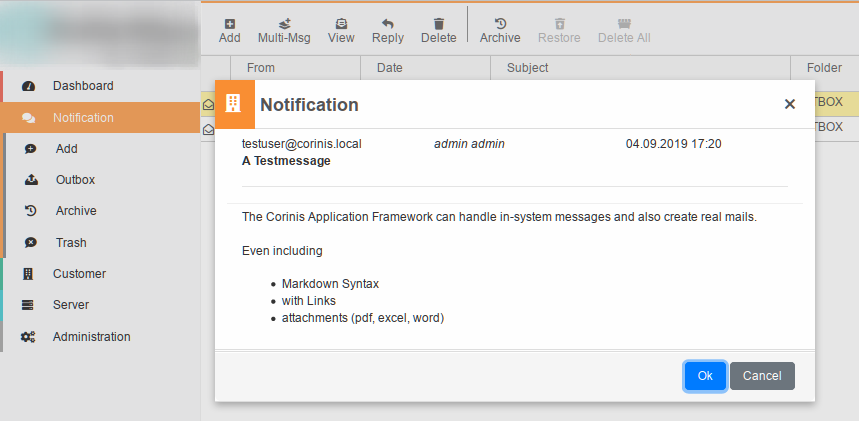Expand the Server sidebar section
Image resolution: width=859 pixels, height=421 pixels.
click(x=71, y=305)
